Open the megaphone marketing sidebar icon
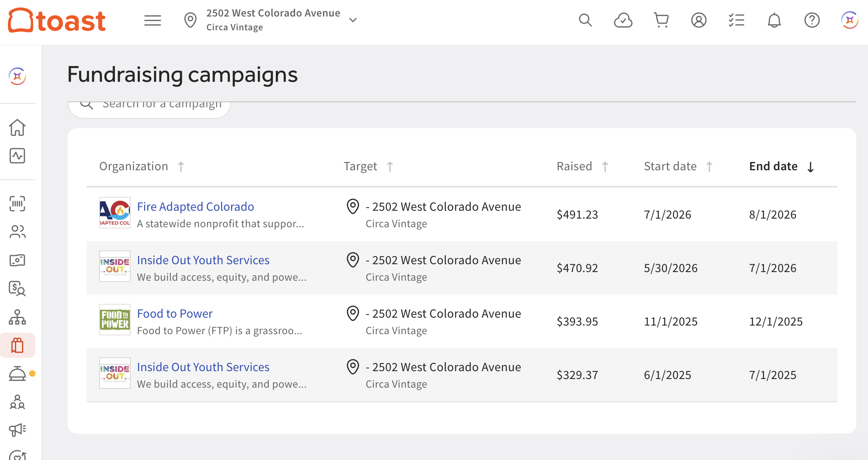The height and width of the screenshot is (460, 868). (17, 430)
